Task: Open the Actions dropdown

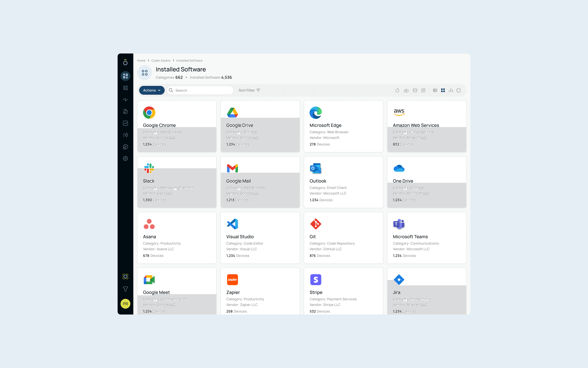Action: [152, 90]
